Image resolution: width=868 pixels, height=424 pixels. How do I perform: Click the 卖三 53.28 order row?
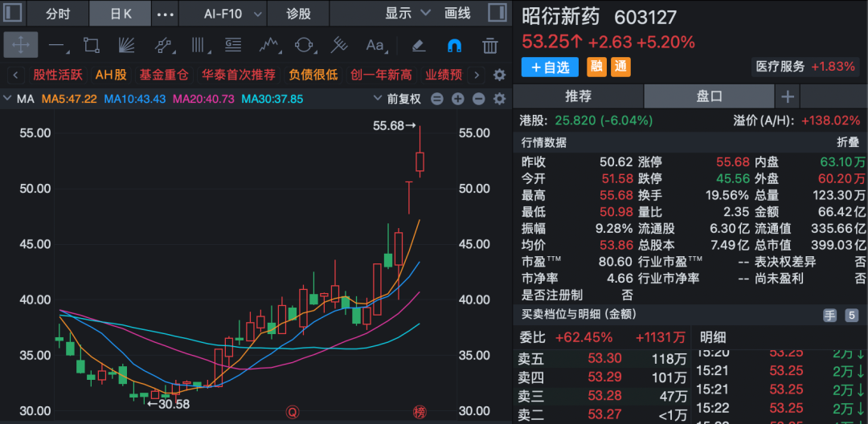click(x=602, y=396)
